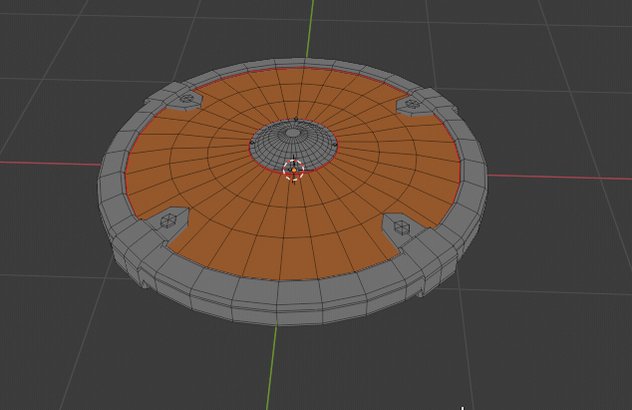Select the hex bolt on the upper-right bracket
Screen dimensions: 632x410
[411, 104]
